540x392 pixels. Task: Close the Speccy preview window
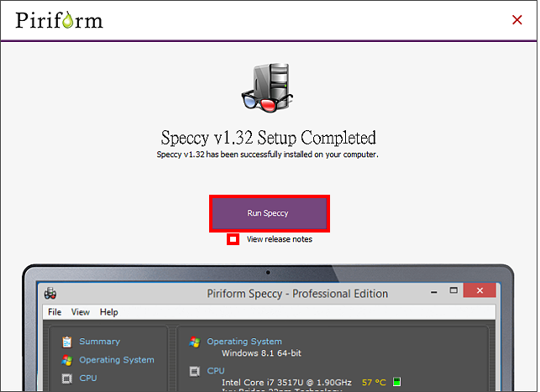coord(480,290)
